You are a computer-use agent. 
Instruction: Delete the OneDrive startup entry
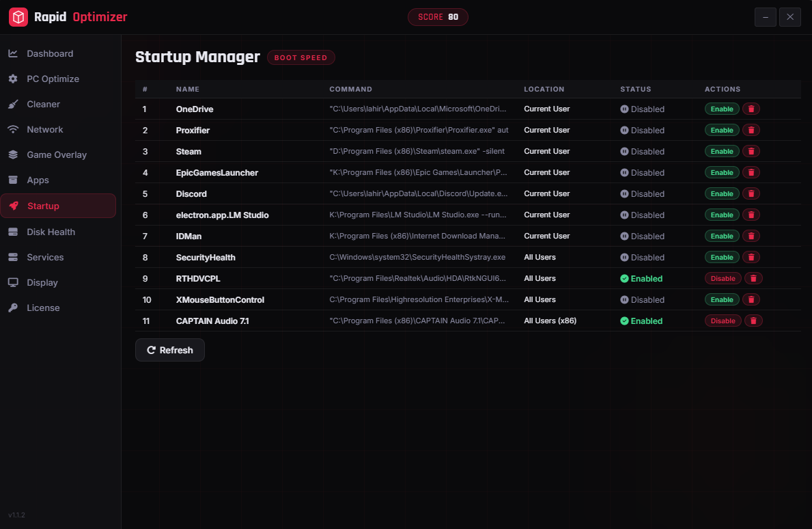click(751, 109)
